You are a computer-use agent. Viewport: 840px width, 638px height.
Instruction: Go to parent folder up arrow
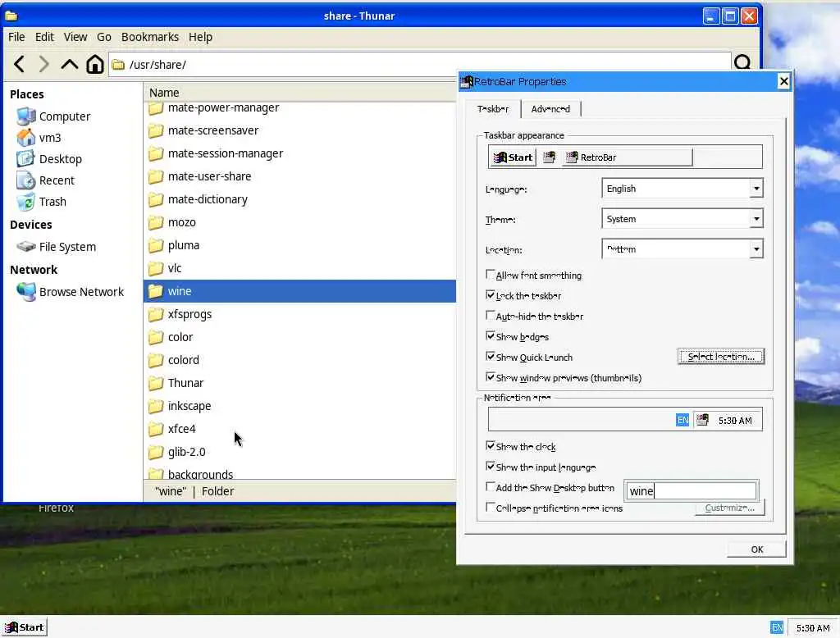click(69, 64)
